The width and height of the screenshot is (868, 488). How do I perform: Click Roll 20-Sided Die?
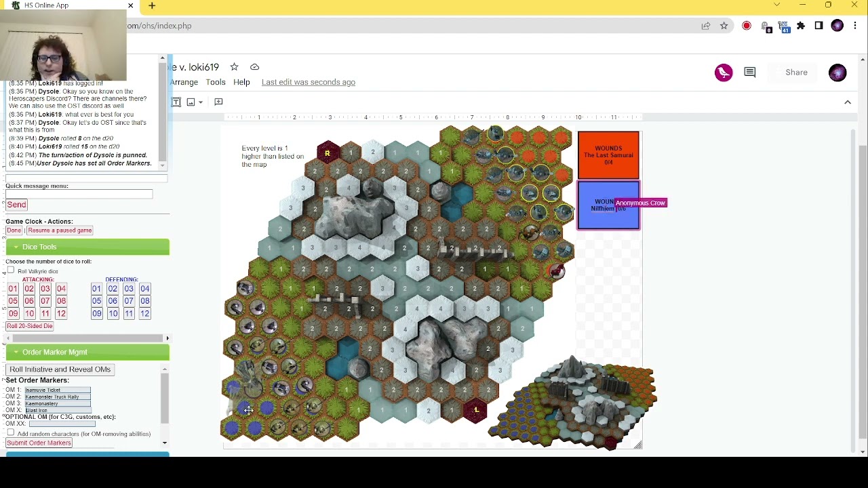click(x=30, y=326)
